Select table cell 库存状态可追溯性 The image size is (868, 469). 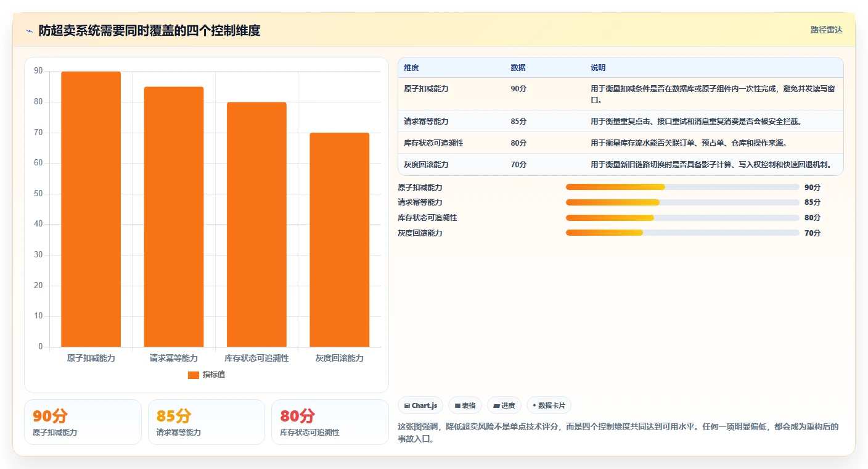[x=433, y=143]
